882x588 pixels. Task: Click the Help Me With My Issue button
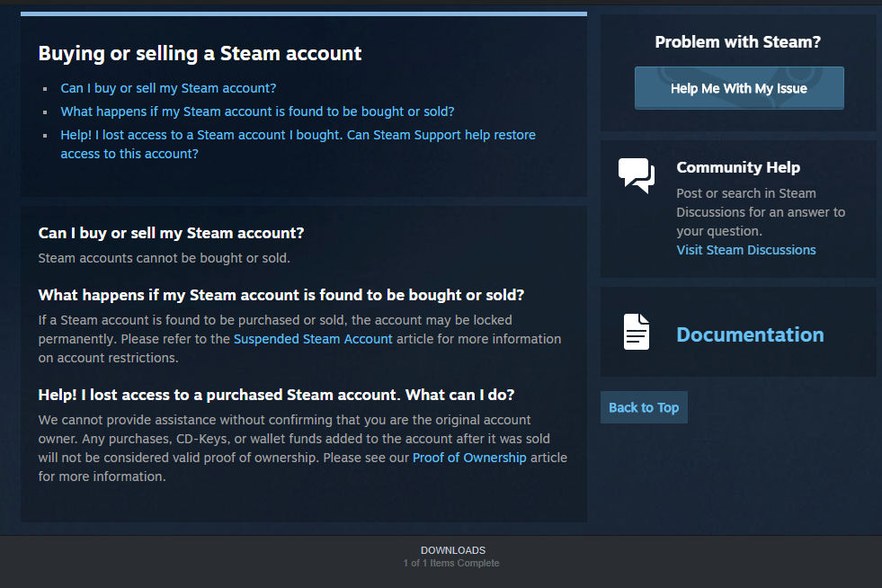pyautogui.click(x=738, y=87)
